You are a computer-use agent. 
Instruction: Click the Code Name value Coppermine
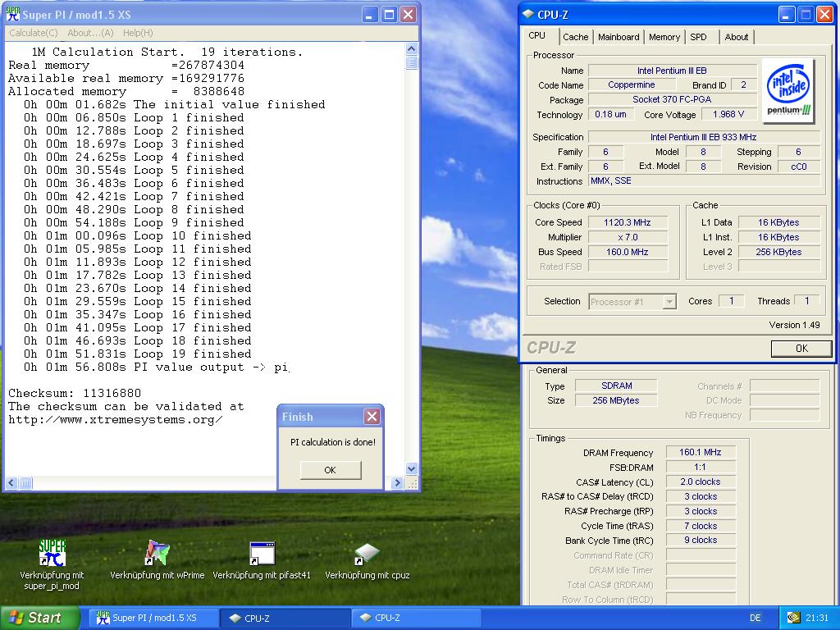632,84
